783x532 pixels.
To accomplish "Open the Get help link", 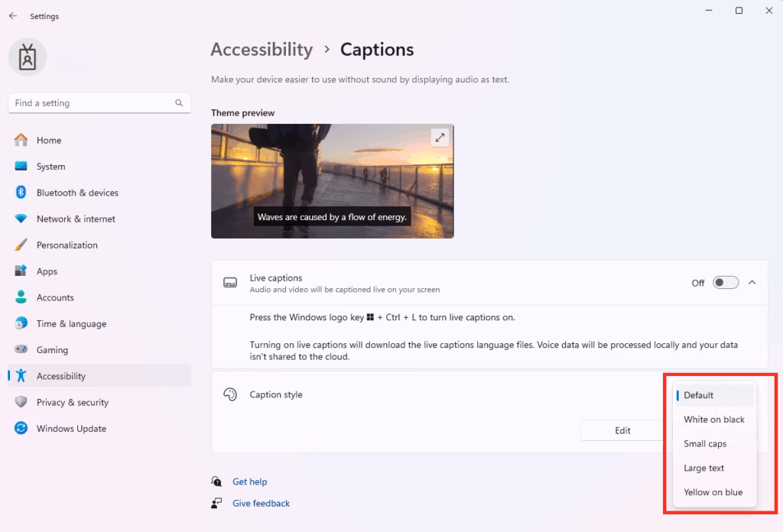I will pyautogui.click(x=250, y=482).
